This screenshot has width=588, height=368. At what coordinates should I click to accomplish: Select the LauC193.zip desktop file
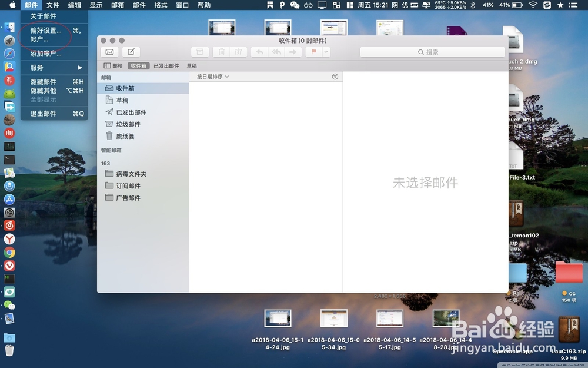click(569, 329)
